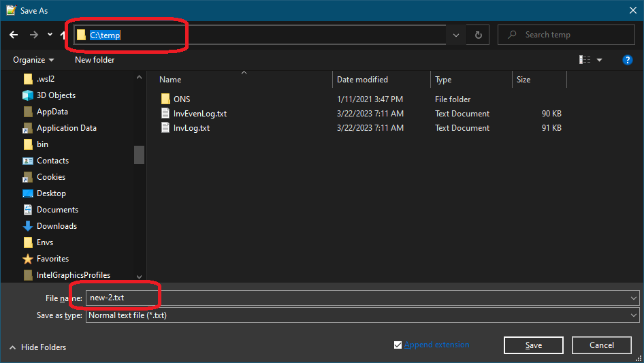Click the Append extension link text
644x363 pixels.
coord(436,345)
